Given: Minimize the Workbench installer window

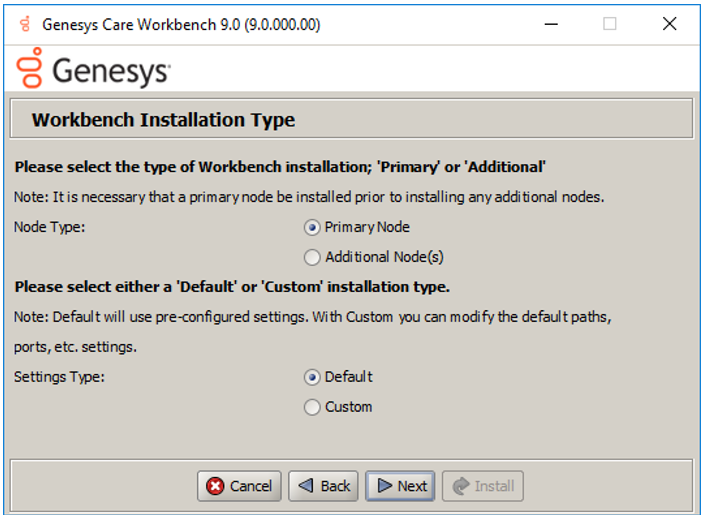Looking at the screenshot, I should pos(549,24).
